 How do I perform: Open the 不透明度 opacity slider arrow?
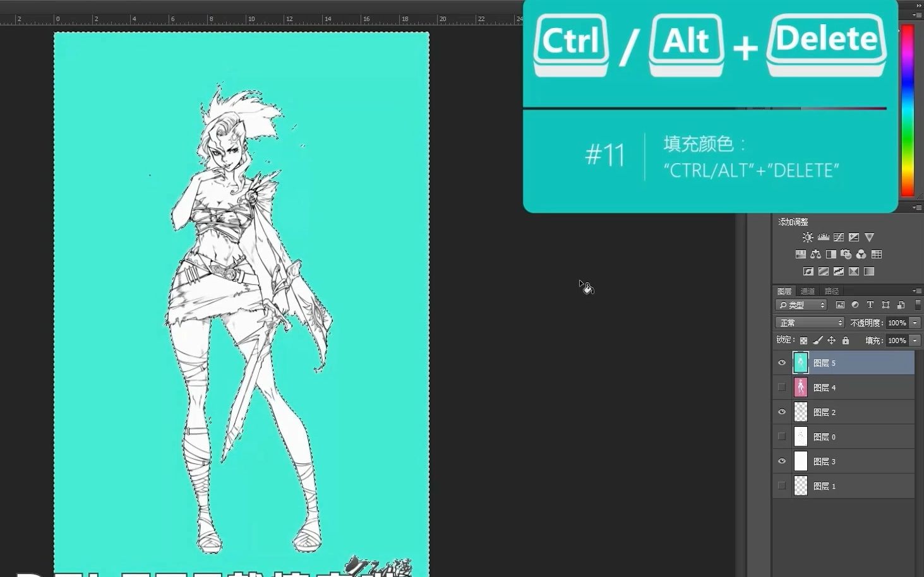[x=915, y=323]
